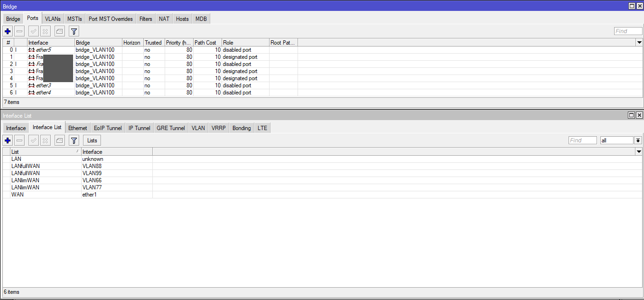Screen dimensions: 644x300
Task: Maximize the Bridge window
Action: pyautogui.click(x=632, y=6)
